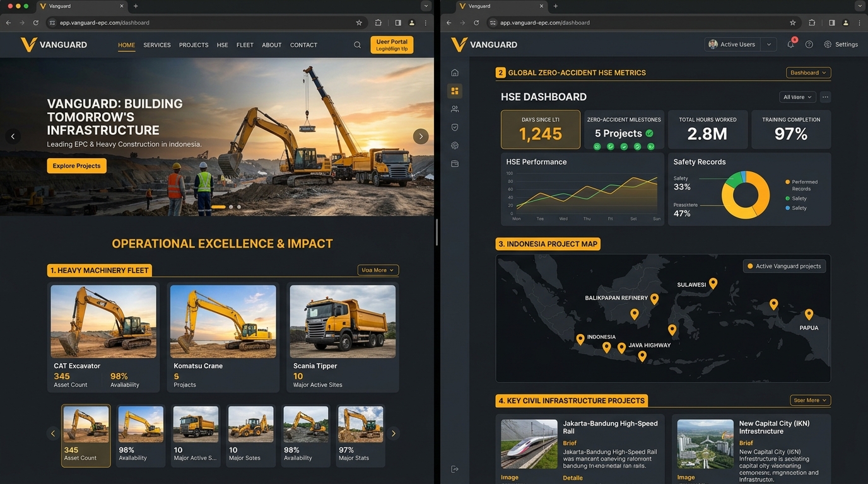Reload the HSE dashboard window
Viewport: 868px width, 484px height.
coord(476,23)
